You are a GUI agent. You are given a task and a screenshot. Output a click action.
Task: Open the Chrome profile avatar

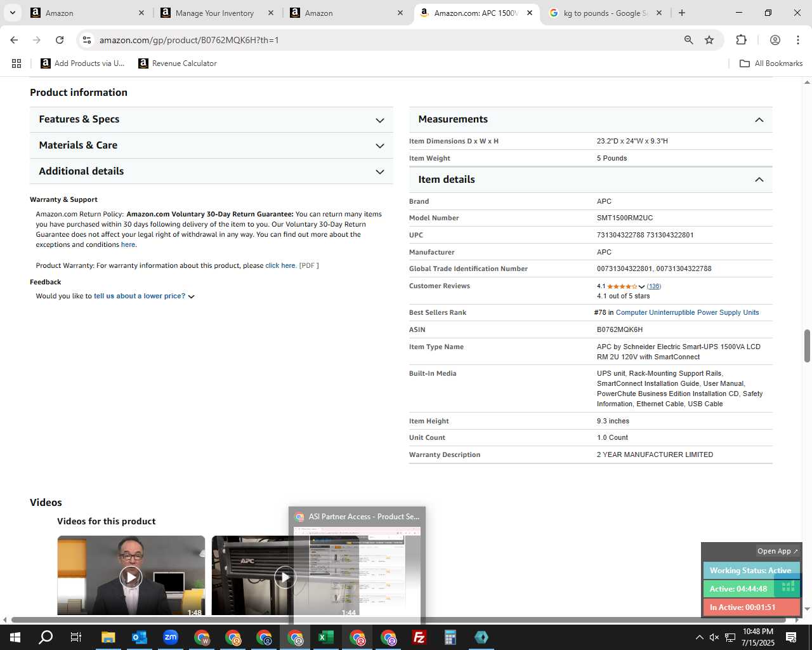[x=775, y=40]
